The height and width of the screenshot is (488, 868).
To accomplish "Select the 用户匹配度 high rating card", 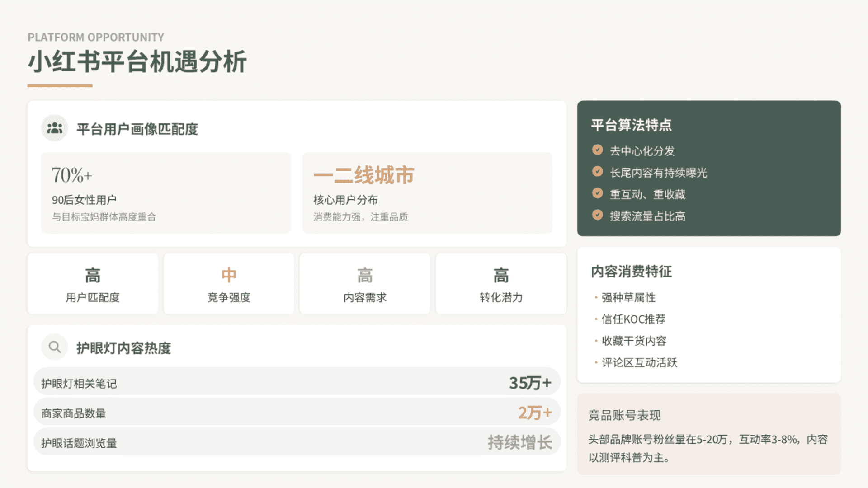I will click(x=93, y=284).
